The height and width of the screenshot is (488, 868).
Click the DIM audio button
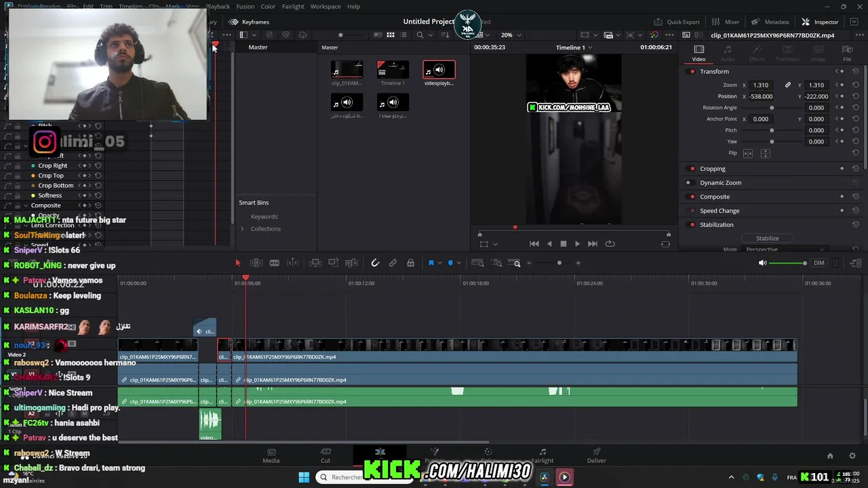point(819,263)
